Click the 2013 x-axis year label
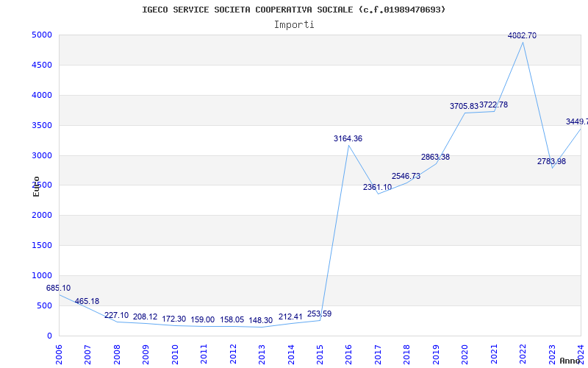Image resolution: width=588 pixels, height=368 pixels. point(262,354)
